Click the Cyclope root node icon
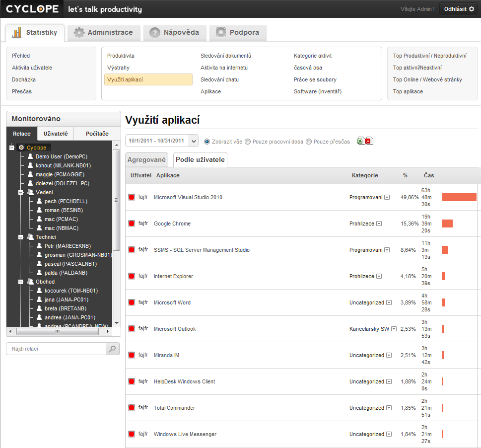 [21, 148]
